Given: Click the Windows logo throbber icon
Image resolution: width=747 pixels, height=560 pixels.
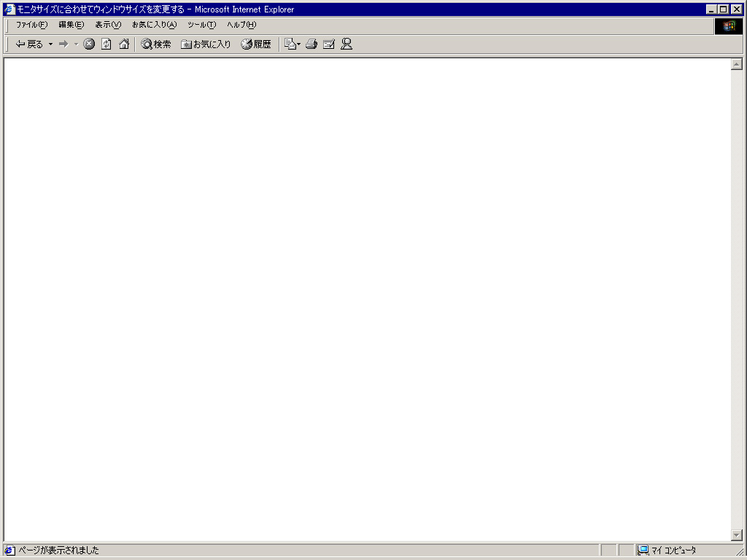Looking at the screenshot, I should 729,26.
